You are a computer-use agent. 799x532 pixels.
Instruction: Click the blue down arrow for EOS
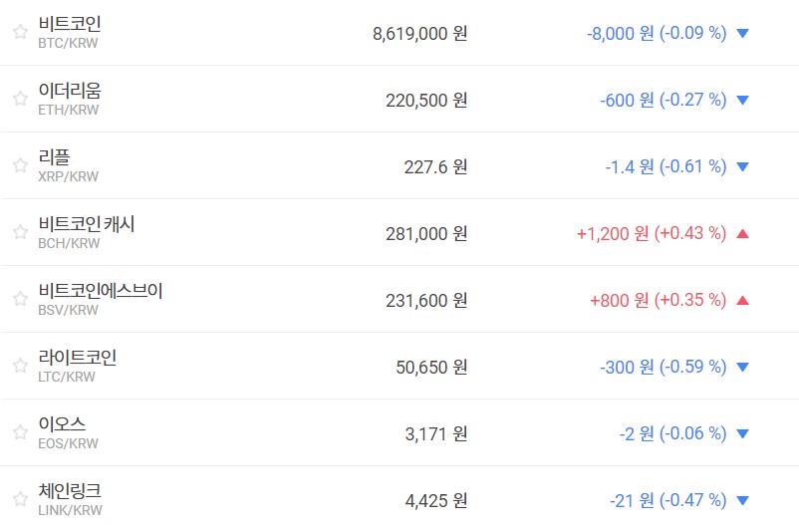click(742, 433)
